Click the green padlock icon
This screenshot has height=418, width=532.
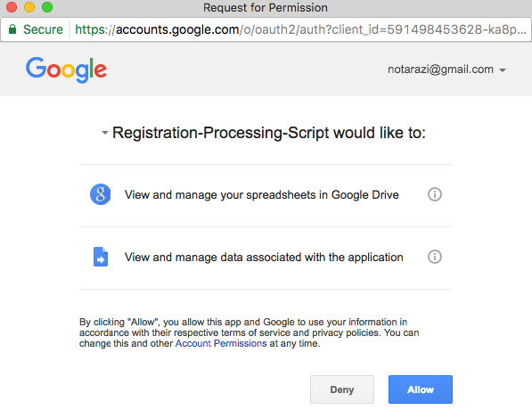(x=12, y=29)
